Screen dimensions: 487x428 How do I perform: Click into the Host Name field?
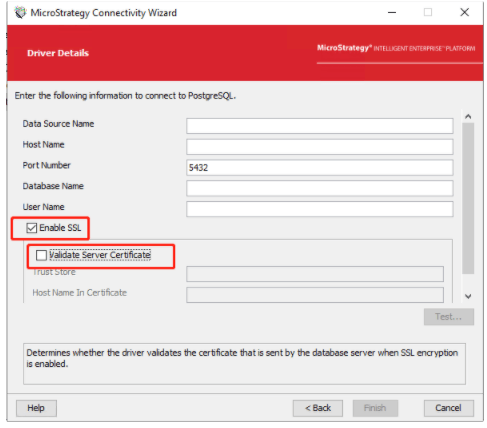pos(320,147)
